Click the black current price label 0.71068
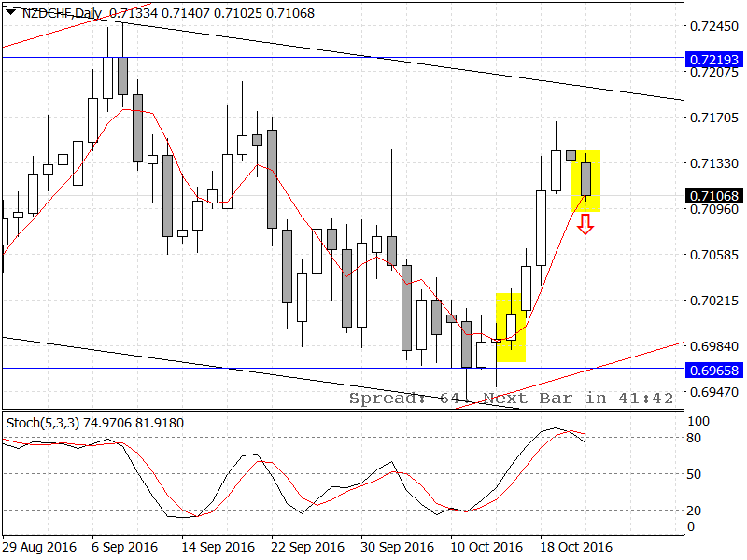 click(x=713, y=196)
